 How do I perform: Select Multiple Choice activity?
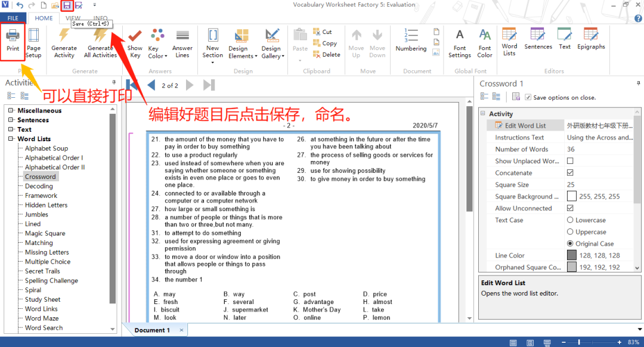pyautogui.click(x=48, y=262)
